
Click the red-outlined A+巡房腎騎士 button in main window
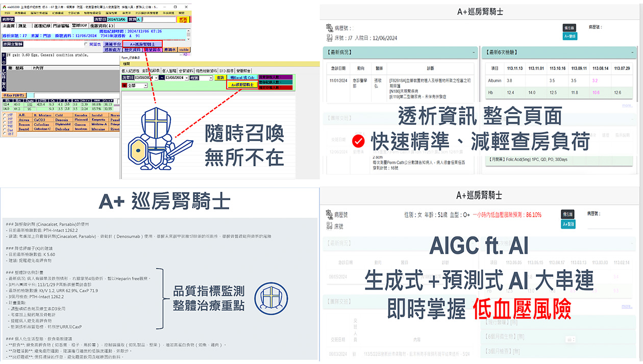[142, 44]
